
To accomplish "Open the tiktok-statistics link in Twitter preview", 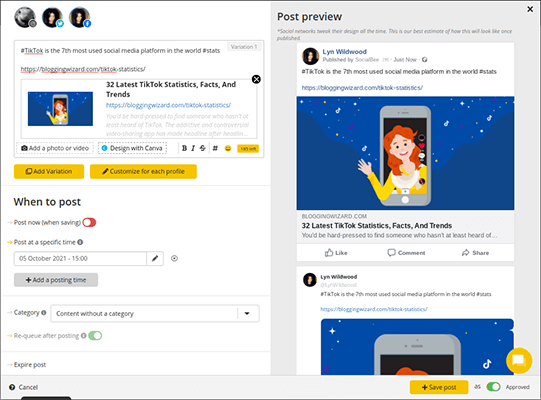I will pyautogui.click(x=374, y=309).
